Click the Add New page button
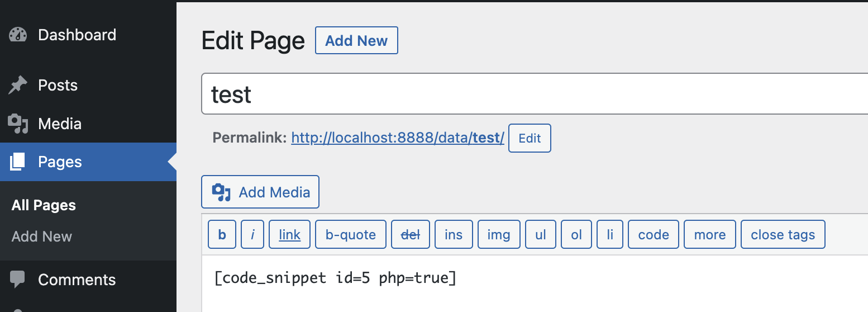The width and height of the screenshot is (868, 312). tap(356, 40)
